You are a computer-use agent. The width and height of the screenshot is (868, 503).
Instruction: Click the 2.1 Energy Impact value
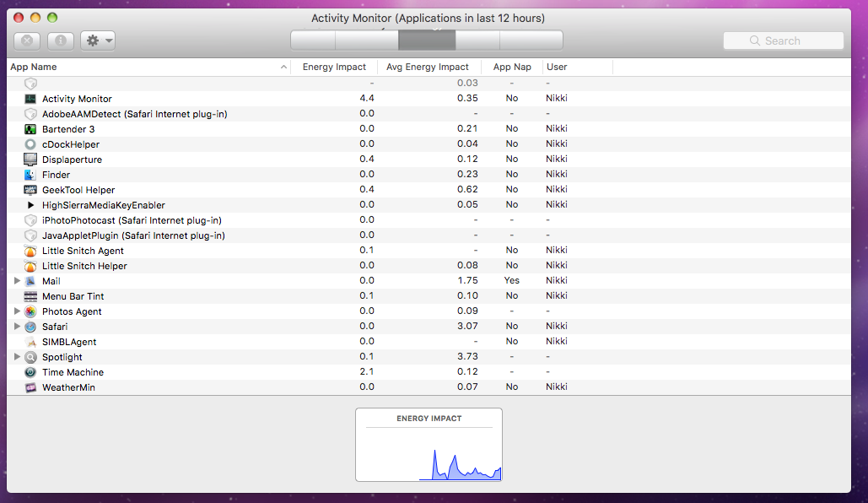[x=366, y=371]
